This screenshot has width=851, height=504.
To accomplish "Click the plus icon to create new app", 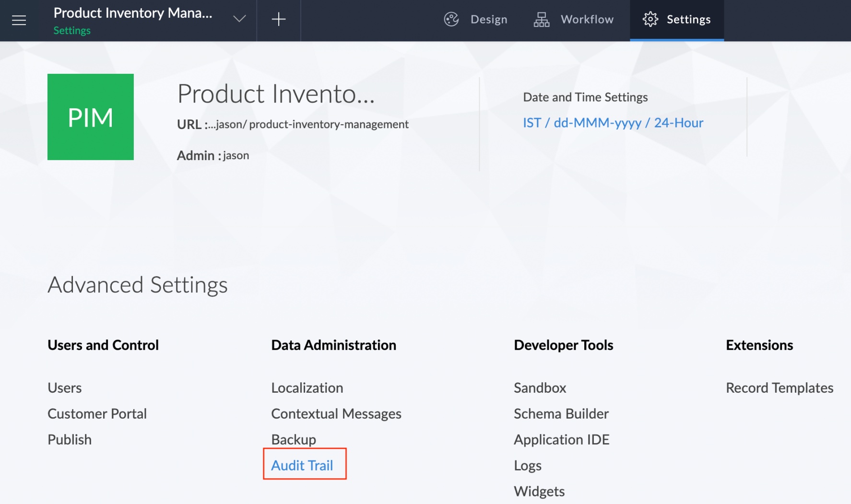I will 278,19.
